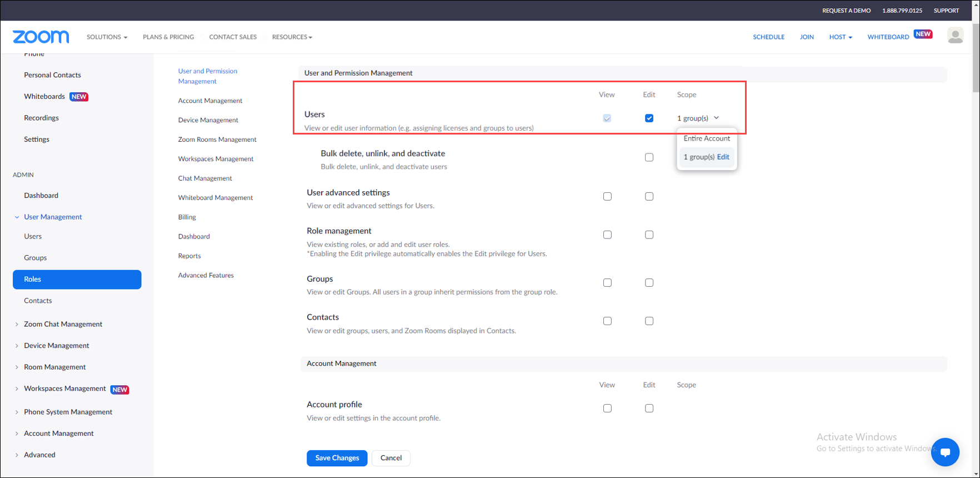Click the Zoom logo icon
The width and height of the screenshot is (980, 478).
point(41,37)
